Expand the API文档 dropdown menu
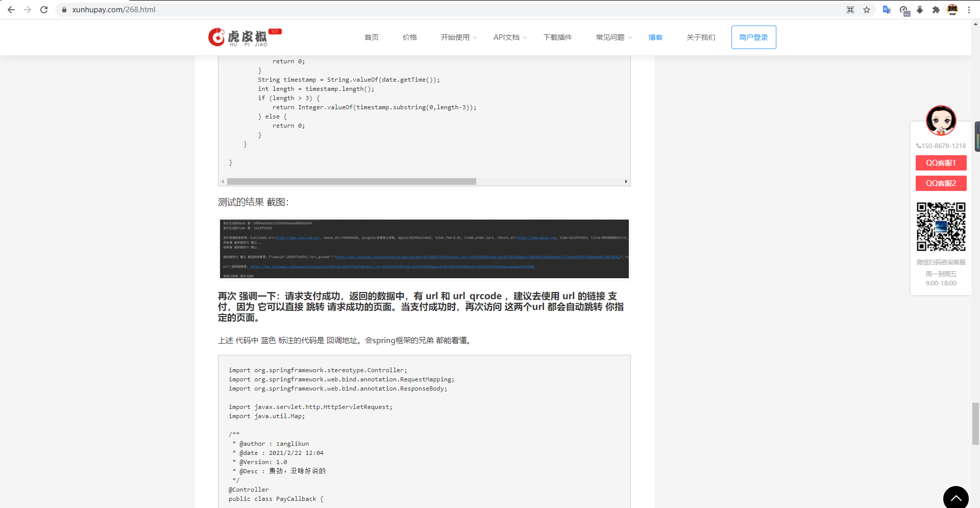 coord(509,37)
